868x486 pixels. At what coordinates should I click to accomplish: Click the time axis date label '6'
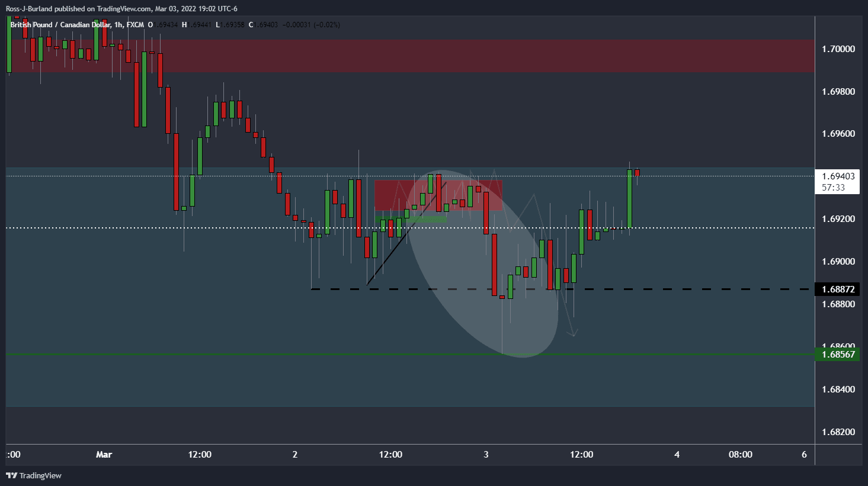coord(804,455)
